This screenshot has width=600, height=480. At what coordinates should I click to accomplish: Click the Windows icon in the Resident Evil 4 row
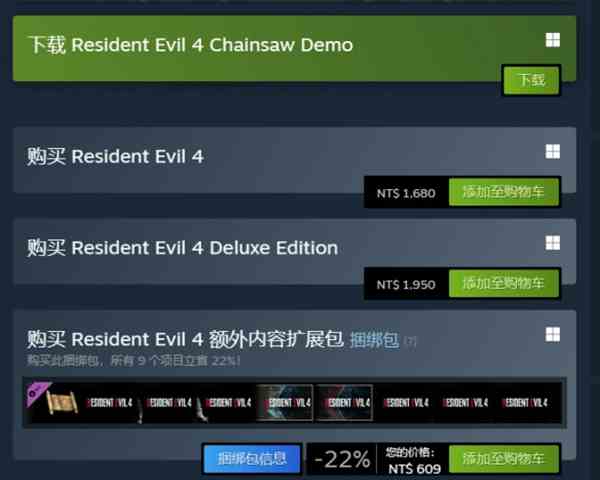553,151
